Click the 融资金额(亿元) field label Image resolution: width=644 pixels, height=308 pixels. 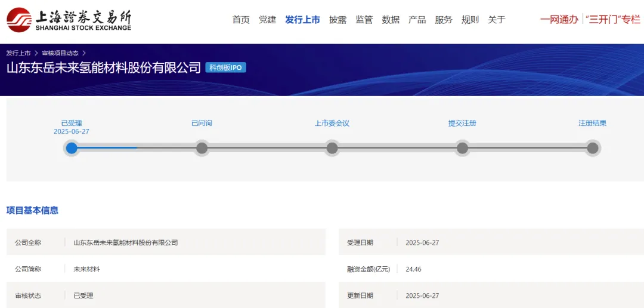(369, 269)
